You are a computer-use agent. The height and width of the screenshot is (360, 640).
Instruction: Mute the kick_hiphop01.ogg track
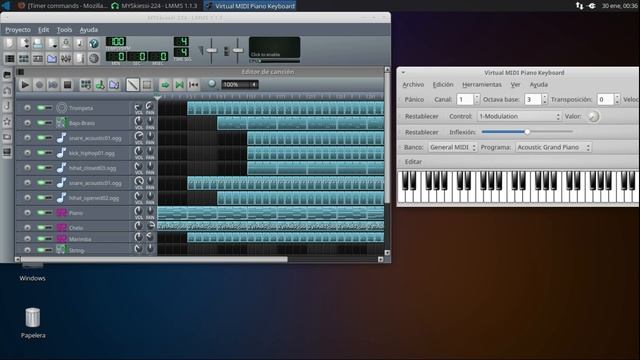click(x=40, y=153)
